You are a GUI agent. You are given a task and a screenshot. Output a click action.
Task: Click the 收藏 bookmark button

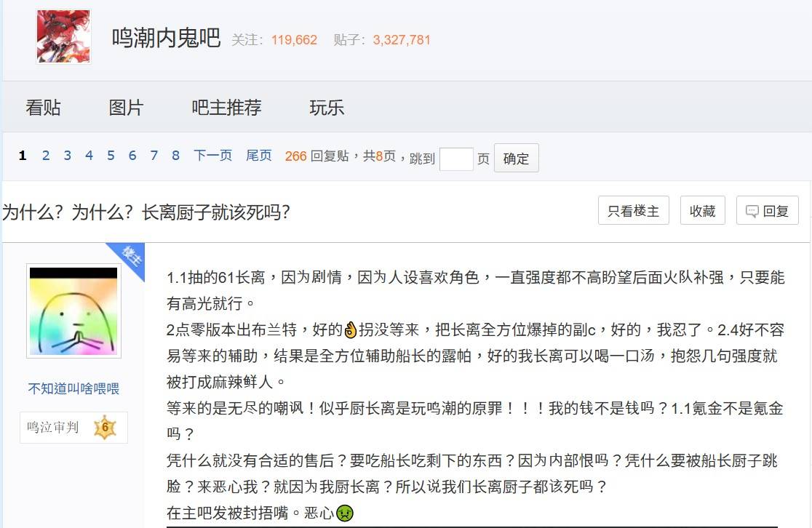click(702, 211)
